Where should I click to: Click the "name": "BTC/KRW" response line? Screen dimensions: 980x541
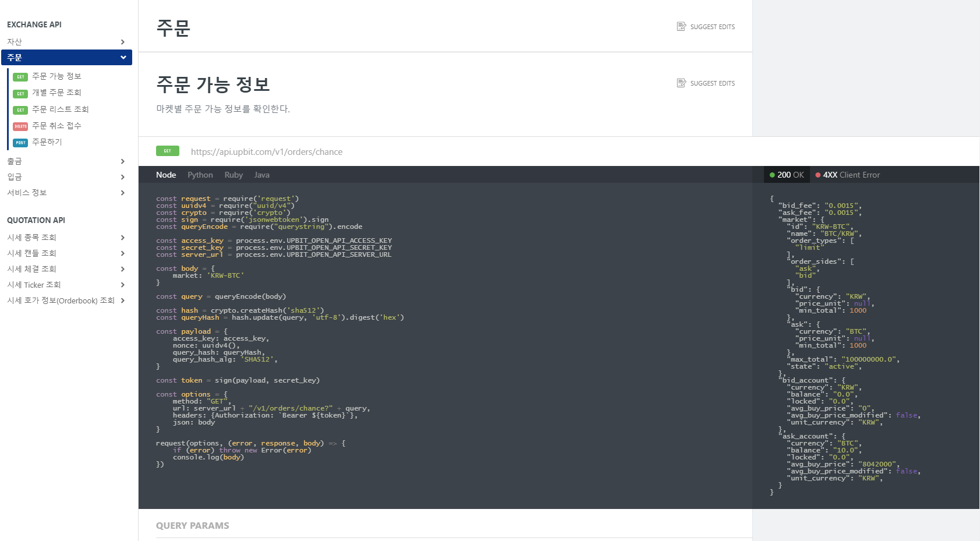(825, 234)
